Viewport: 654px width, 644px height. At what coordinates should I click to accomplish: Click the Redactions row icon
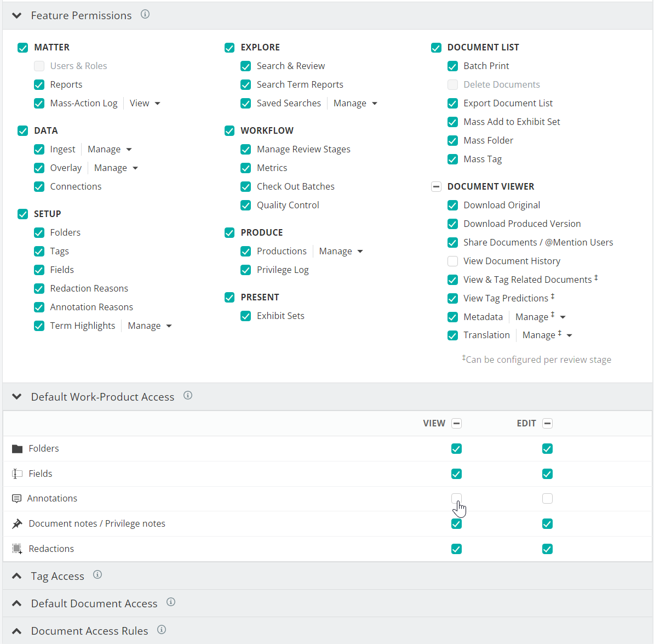[17, 549]
